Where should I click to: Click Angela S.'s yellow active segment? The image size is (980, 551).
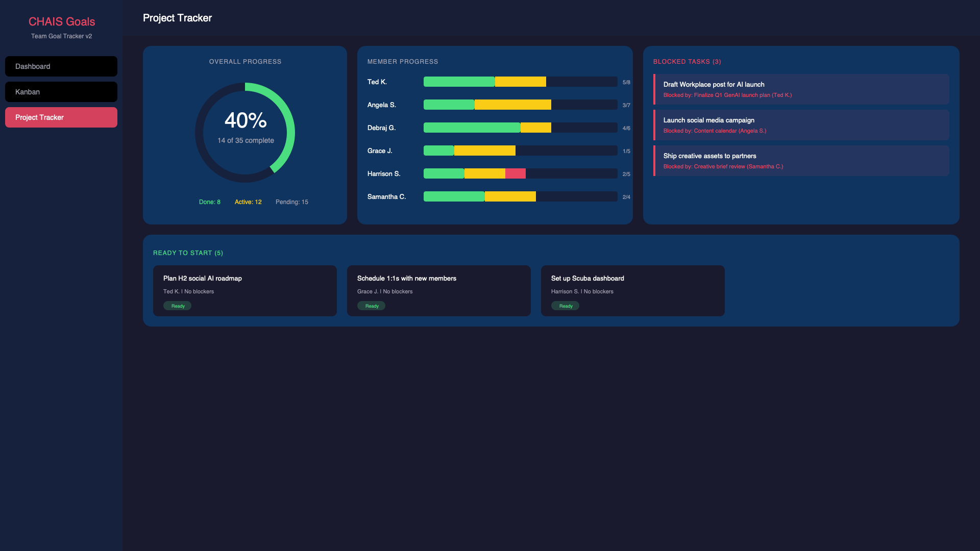512,105
